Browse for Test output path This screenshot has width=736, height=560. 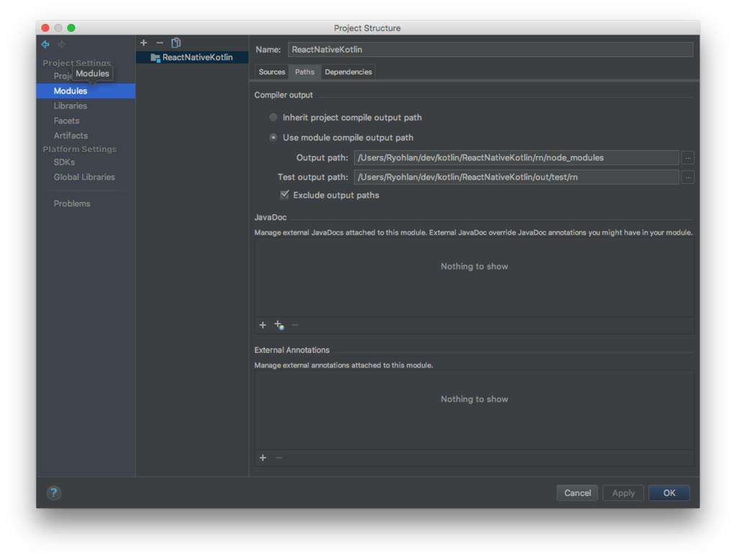point(688,178)
